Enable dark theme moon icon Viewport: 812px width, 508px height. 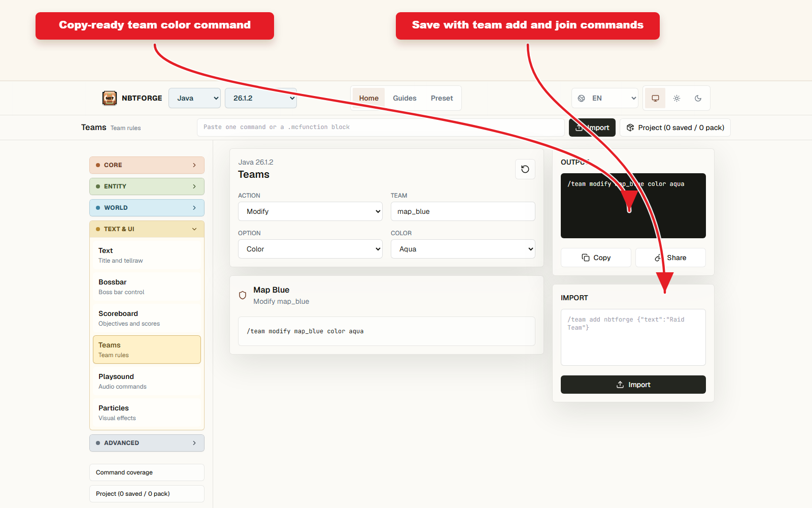(698, 98)
